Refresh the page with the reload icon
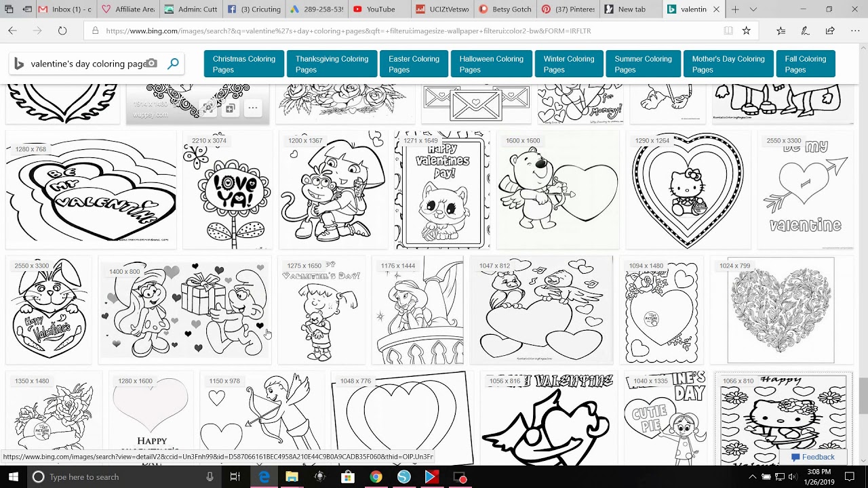The width and height of the screenshot is (868, 488). click(x=62, y=30)
